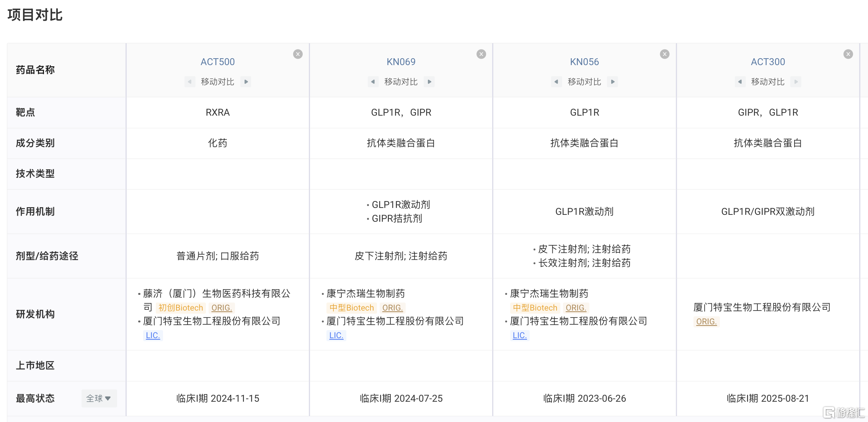Screen dimensions: 868x422
Task: Click the KN056 GLP1R target cell
Action: (x=584, y=112)
